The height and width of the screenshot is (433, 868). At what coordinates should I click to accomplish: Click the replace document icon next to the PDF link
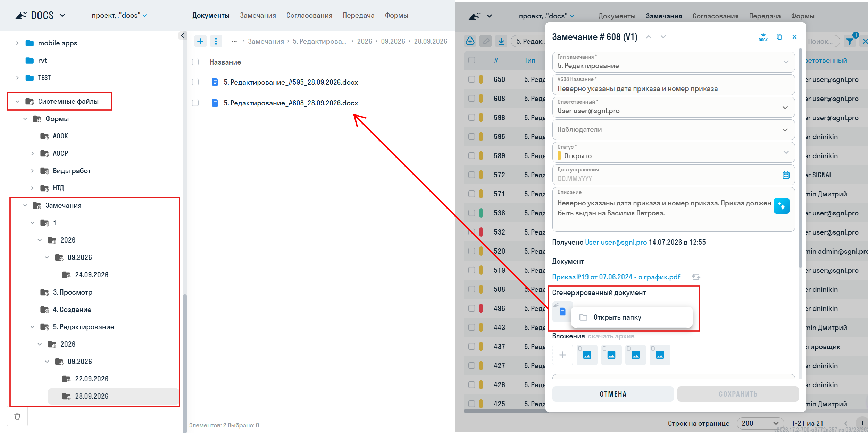pyautogui.click(x=696, y=277)
